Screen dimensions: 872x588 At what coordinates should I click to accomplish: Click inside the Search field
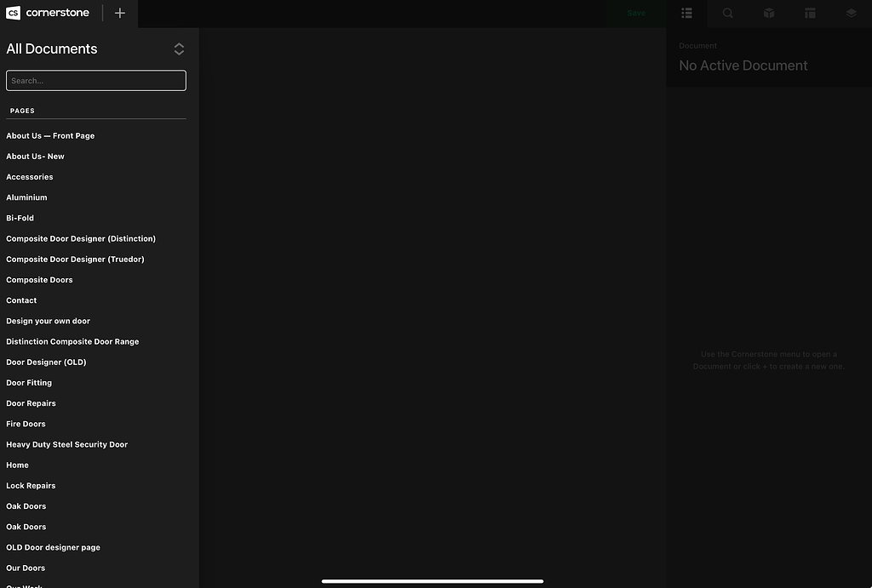(x=95, y=80)
